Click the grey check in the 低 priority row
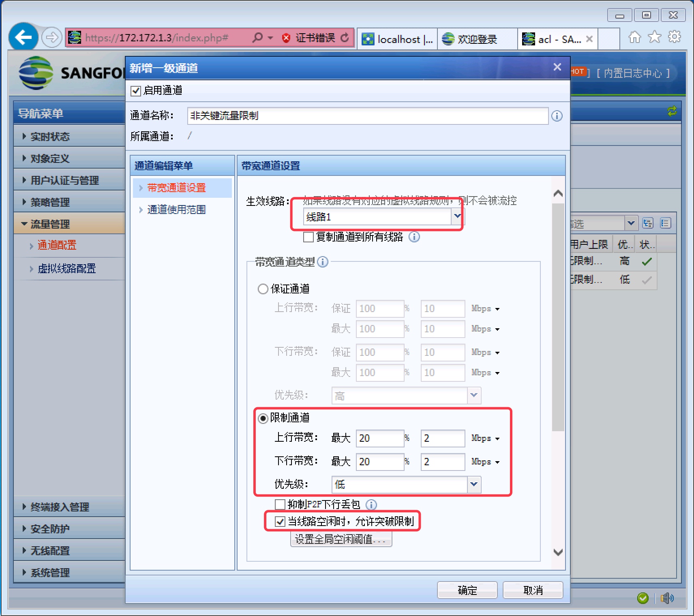 [647, 280]
